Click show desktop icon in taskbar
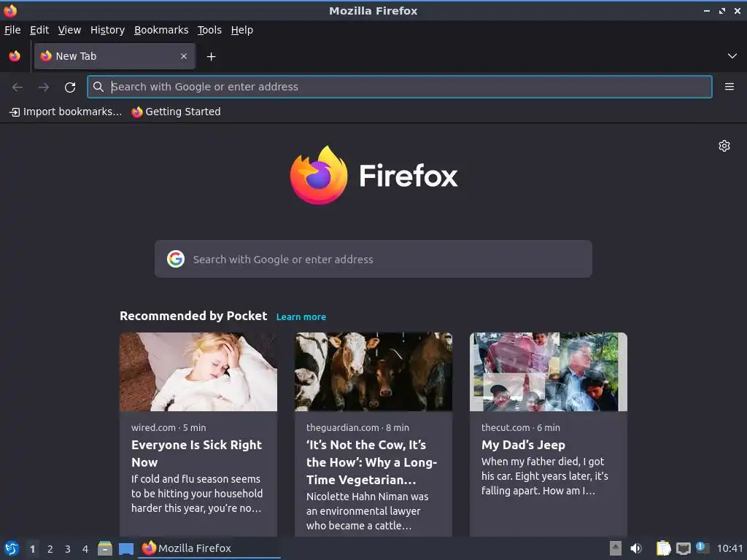 (125, 548)
